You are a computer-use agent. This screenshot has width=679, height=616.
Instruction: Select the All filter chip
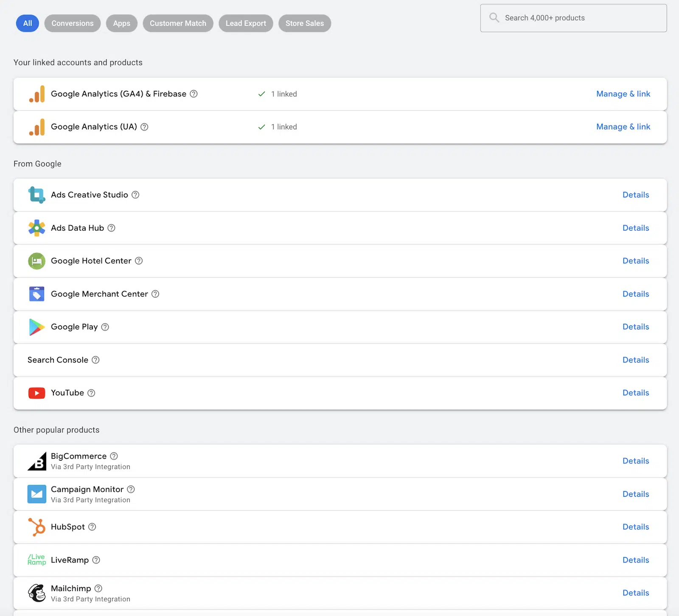28,23
